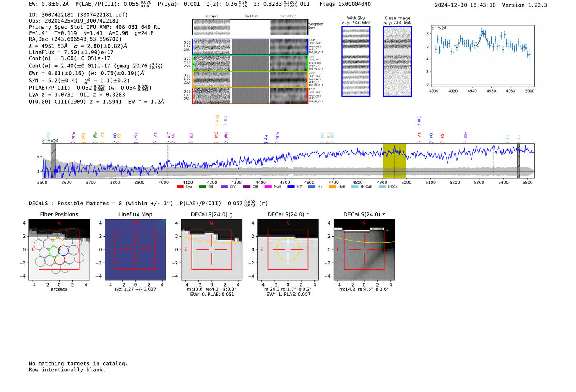Select the magenta MgII legend swatch
Viewport: 576px width, 392px height.
(x=268, y=187)
